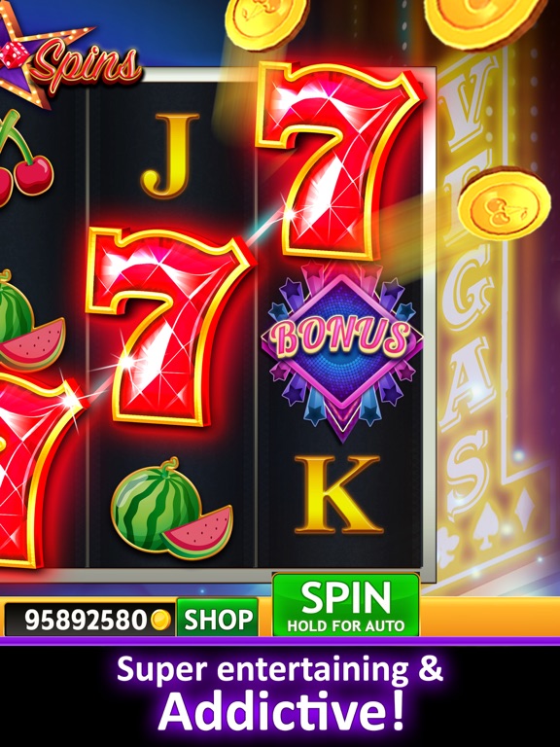Tap the gold coin icon beside the balance
Screen dimensions: 560x747
click(160, 621)
